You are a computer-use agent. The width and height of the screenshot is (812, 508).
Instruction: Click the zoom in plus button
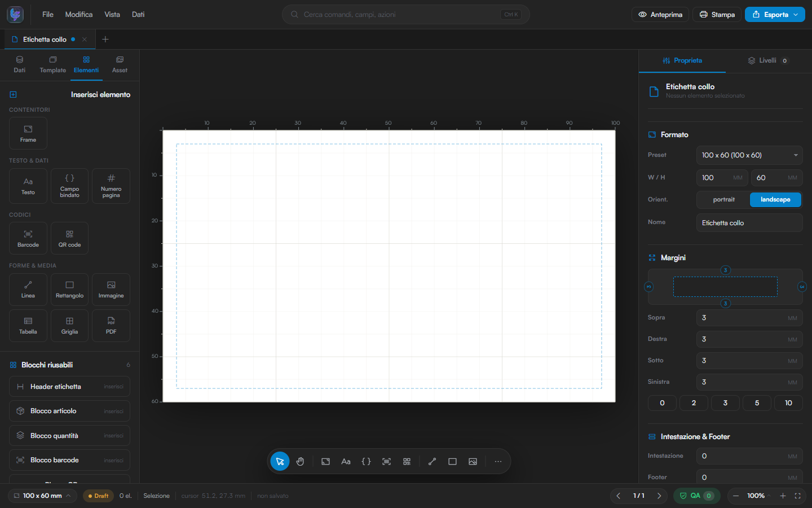783,496
